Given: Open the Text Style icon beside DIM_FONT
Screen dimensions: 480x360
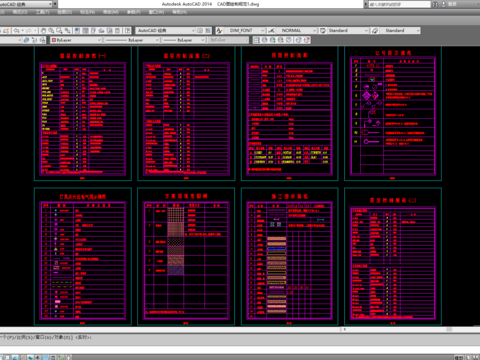Looking at the screenshot, I should tap(219, 31).
